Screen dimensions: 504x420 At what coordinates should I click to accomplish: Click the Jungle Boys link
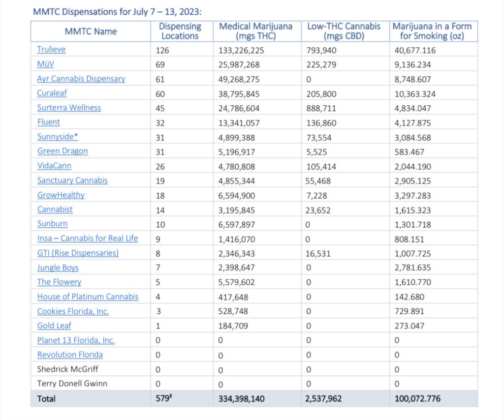(58, 268)
